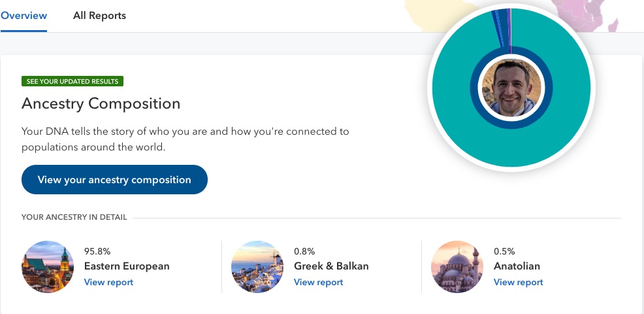
Task: Open the Greek & Balkan View report link
Action: [x=318, y=283]
